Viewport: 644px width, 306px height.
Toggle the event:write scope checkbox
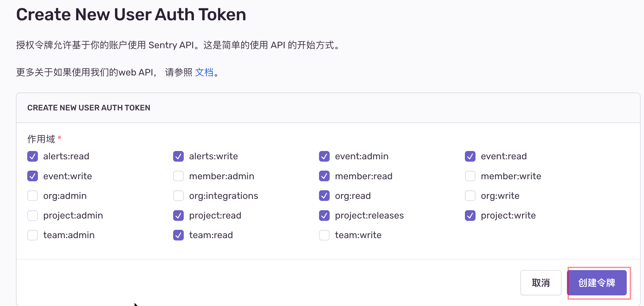coord(33,176)
